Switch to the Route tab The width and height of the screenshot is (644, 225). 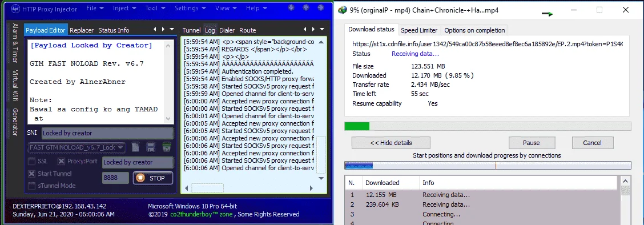point(248,30)
